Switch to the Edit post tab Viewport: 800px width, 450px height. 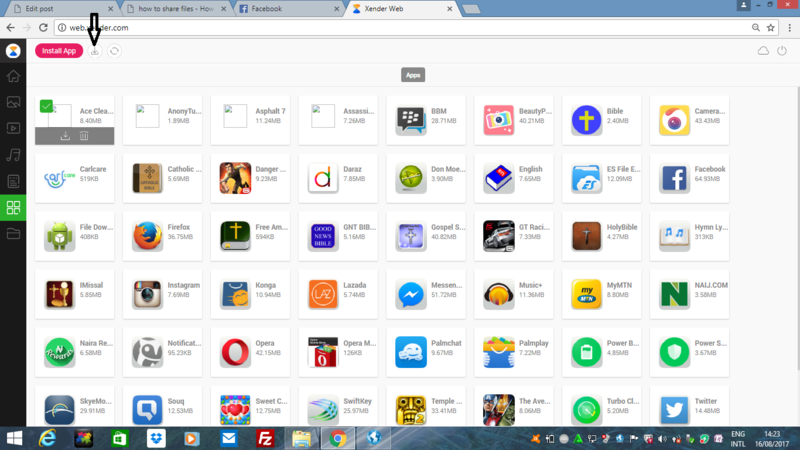tap(62, 9)
